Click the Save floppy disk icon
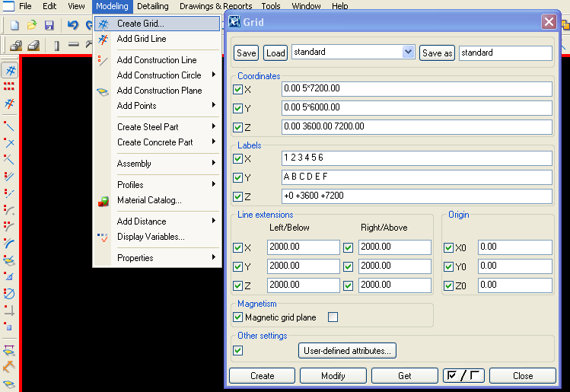570x392 pixels. tap(49, 24)
